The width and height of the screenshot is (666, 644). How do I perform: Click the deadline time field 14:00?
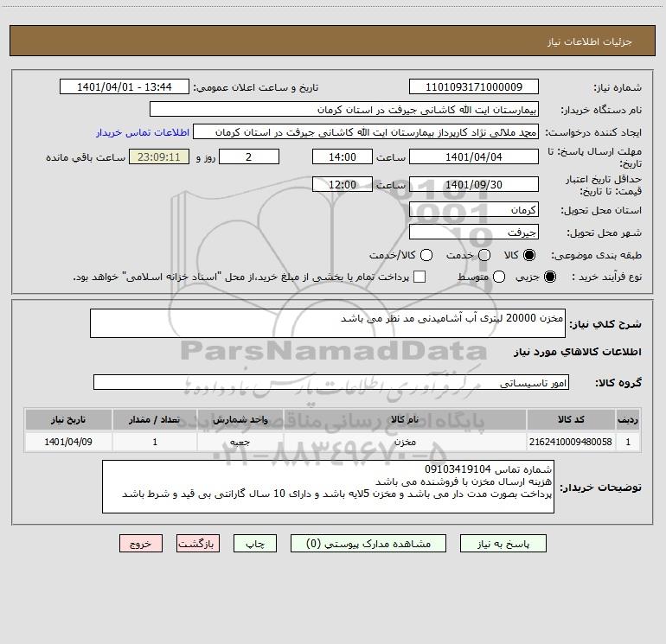(x=343, y=156)
